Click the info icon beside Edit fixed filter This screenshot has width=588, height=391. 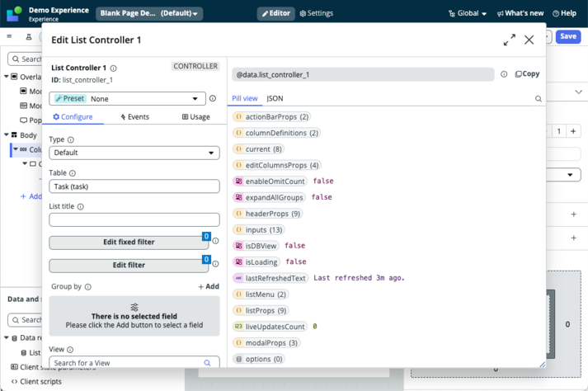click(215, 241)
